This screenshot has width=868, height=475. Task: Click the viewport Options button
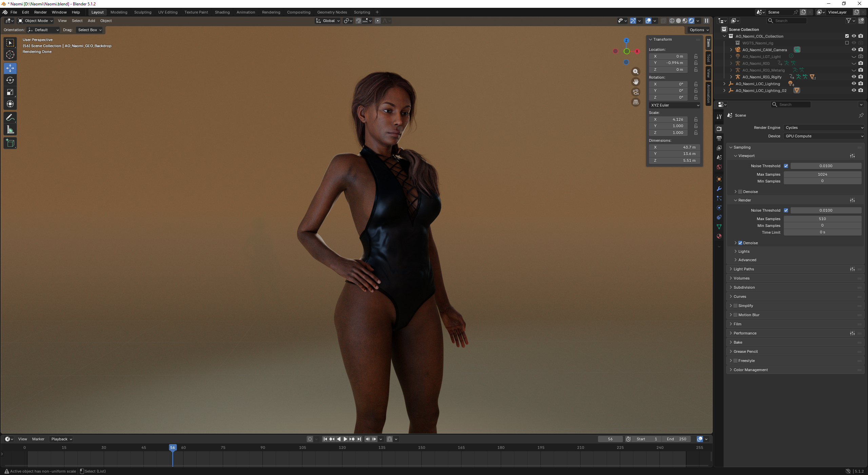(699, 30)
